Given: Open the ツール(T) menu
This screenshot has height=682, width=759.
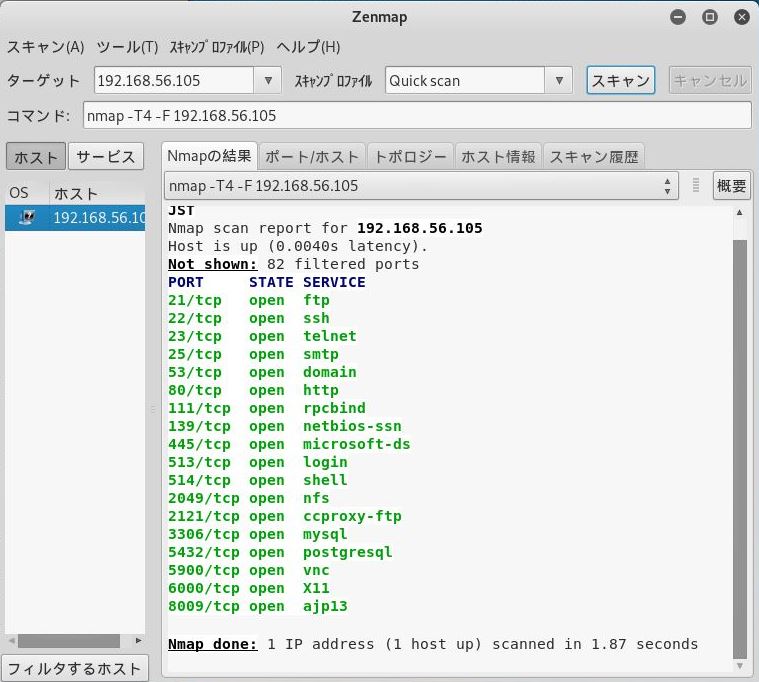Looking at the screenshot, I should coord(127,47).
